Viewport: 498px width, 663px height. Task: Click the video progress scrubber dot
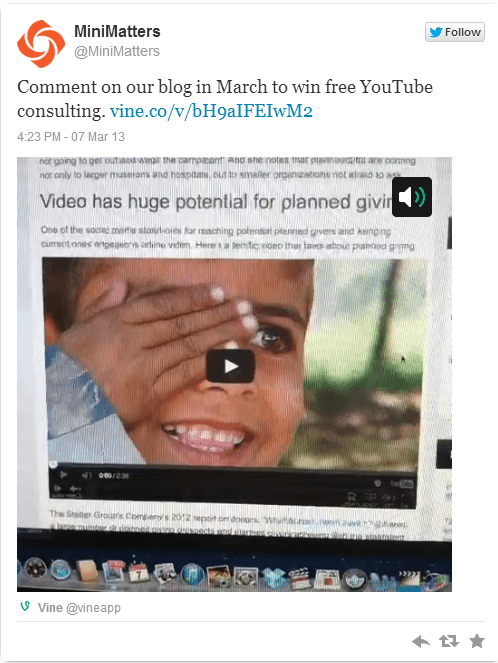[x=52, y=464]
